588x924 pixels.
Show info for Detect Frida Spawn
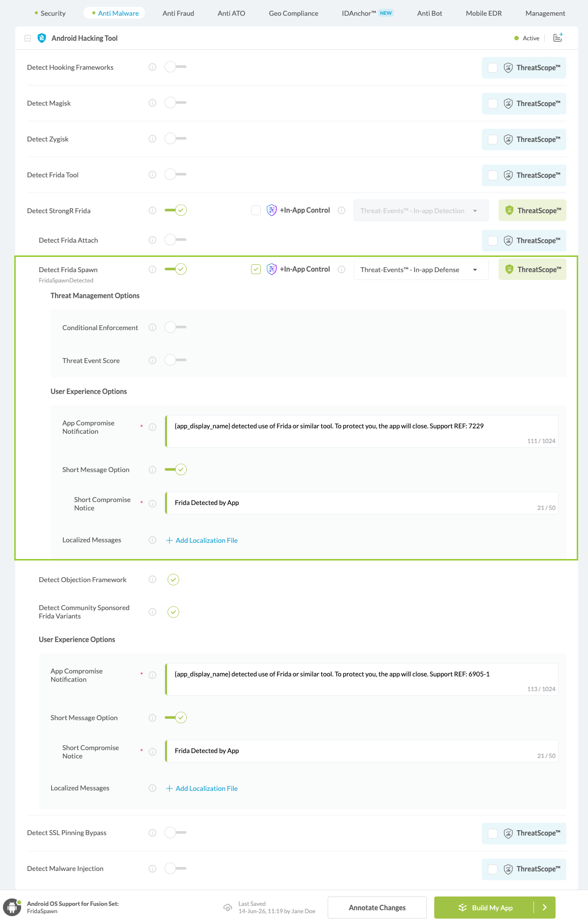pyautogui.click(x=152, y=270)
